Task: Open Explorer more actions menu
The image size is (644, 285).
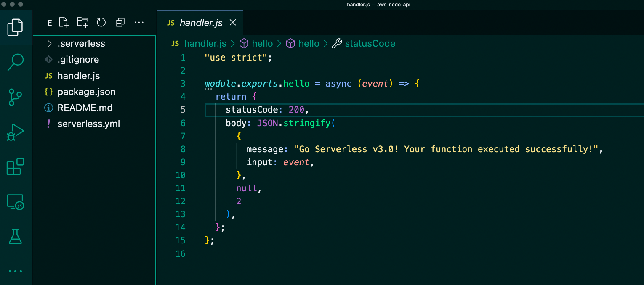Action: point(139,23)
